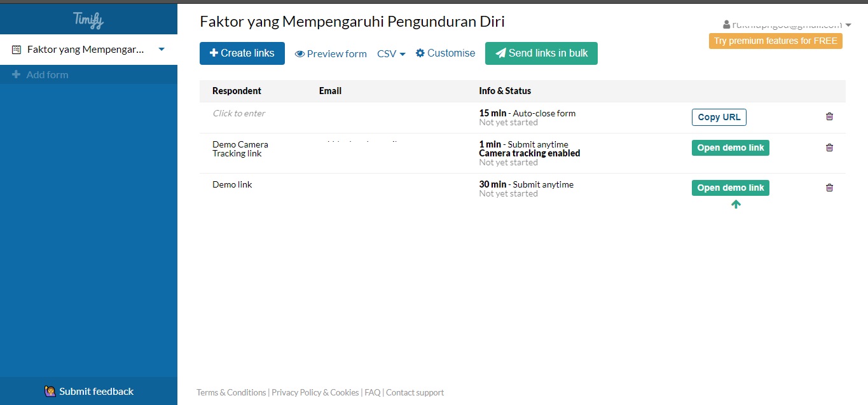The width and height of the screenshot is (868, 405).
Task: Click '30 min - Submit anytime' info
Action: 527,184
